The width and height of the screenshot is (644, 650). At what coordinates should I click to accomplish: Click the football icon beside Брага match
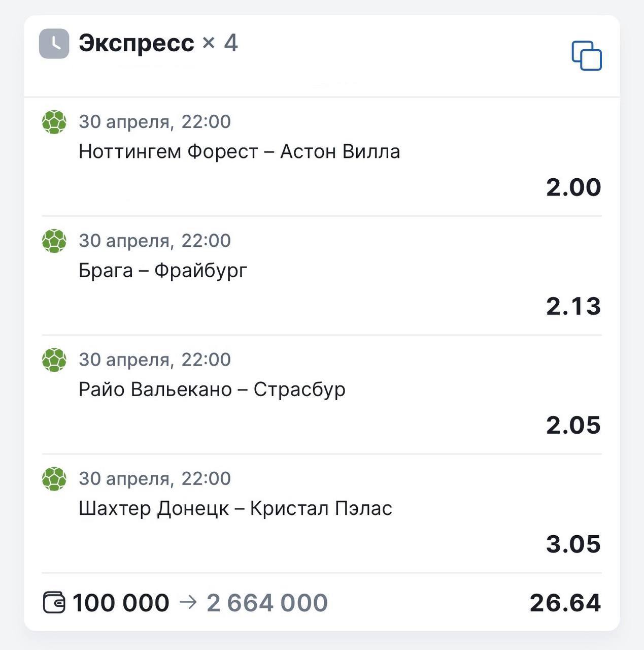click(54, 241)
